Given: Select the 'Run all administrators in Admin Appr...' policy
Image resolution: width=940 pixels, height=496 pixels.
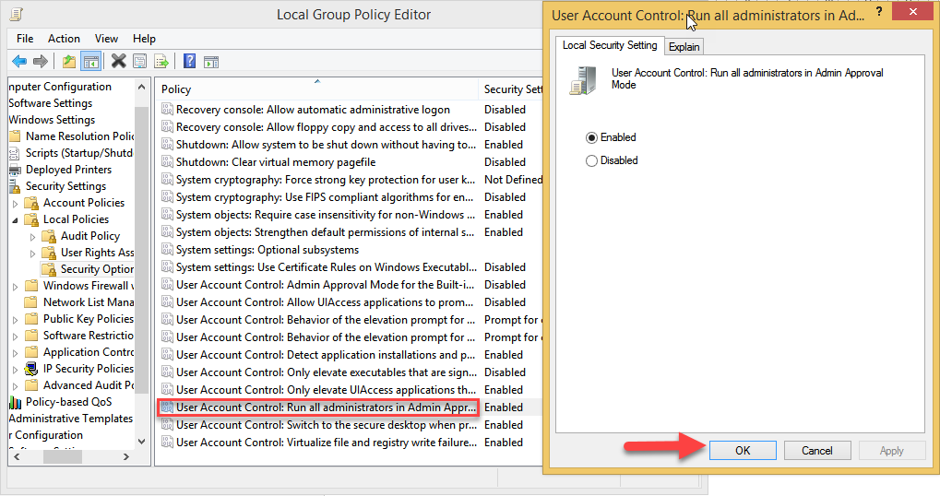Looking at the screenshot, I should click(318, 407).
